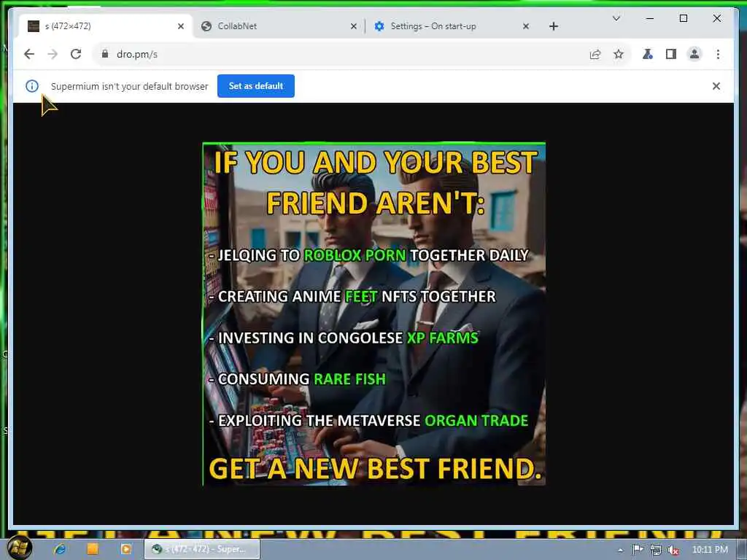Viewport: 747px width, 560px height.
Task: Open the Chrome Labs flask icon
Action: pyautogui.click(x=648, y=54)
